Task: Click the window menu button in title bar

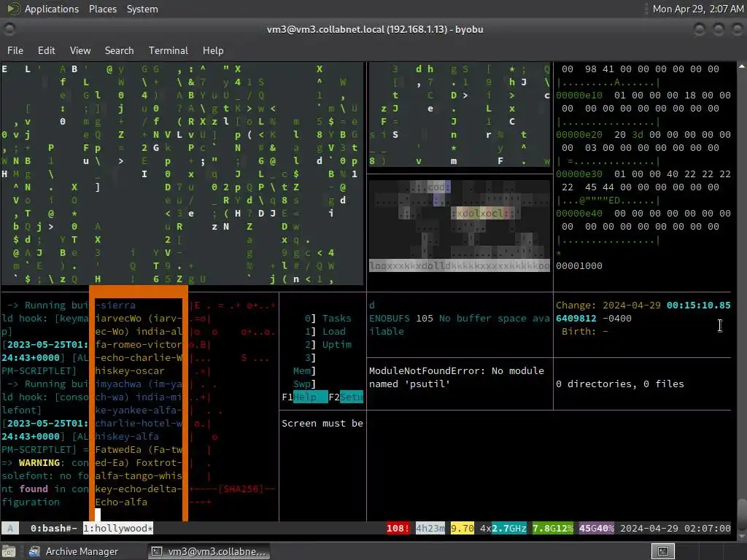Action: (9, 29)
